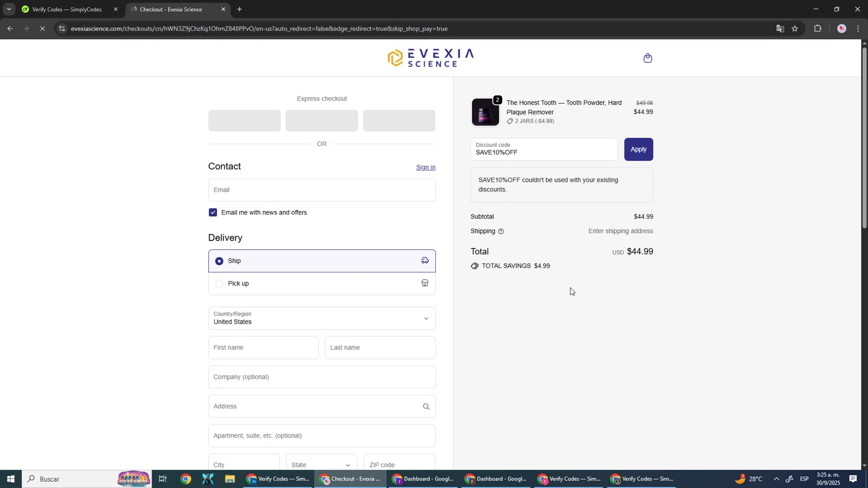Viewport: 868px width, 488px height.
Task: Click the Evexia Science logo
Action: tap(431, 58)
